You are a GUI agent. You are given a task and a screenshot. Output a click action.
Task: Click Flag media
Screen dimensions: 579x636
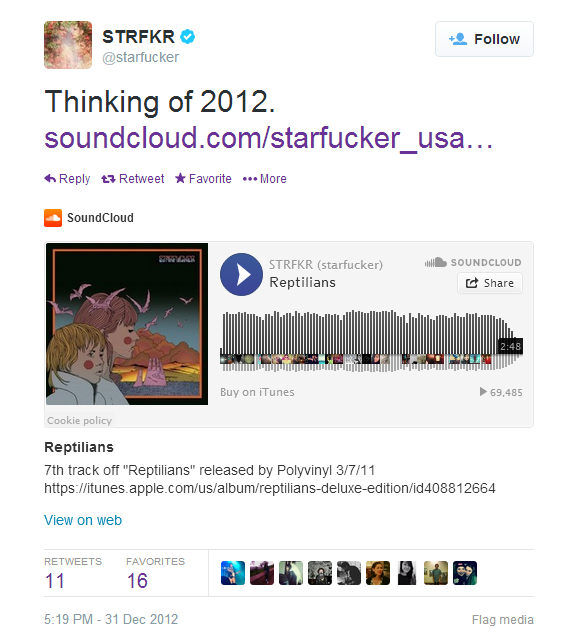[502, 620]
